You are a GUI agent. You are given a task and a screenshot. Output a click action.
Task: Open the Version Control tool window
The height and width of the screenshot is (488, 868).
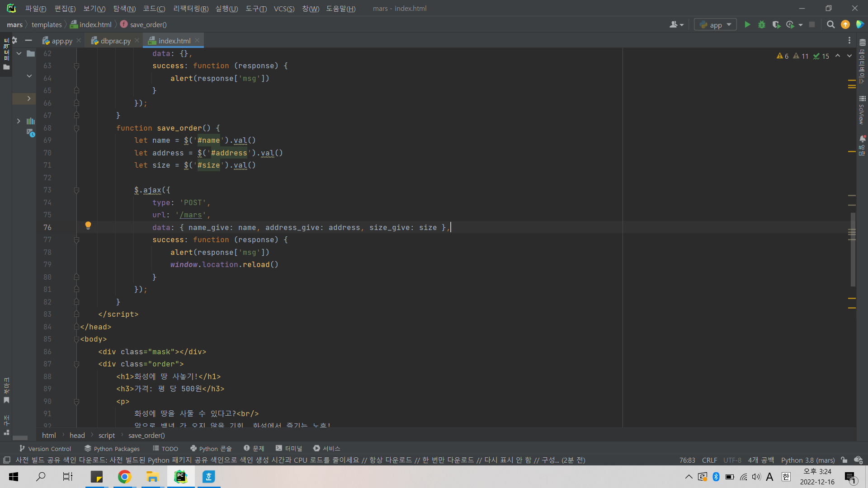tap(45, 449)
